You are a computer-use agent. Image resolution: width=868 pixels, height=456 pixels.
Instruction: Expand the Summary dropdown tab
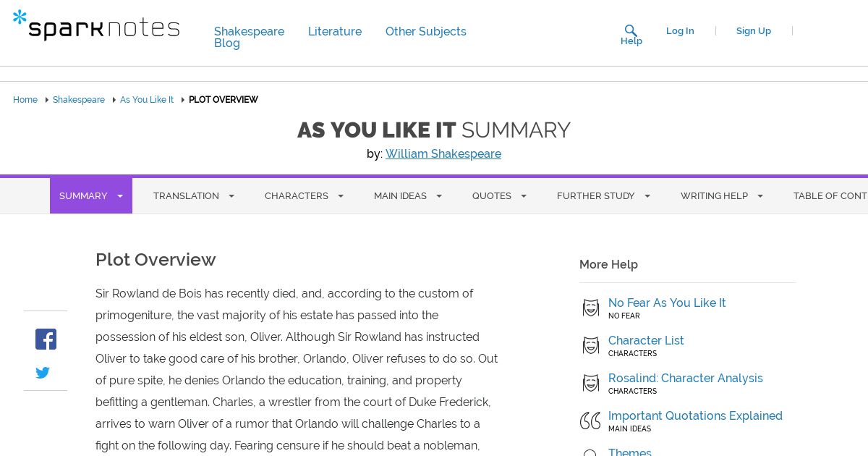tap(91, 196)
